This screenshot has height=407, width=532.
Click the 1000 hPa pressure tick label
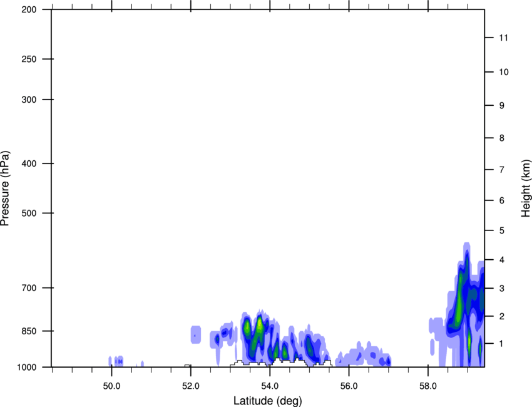28,367
